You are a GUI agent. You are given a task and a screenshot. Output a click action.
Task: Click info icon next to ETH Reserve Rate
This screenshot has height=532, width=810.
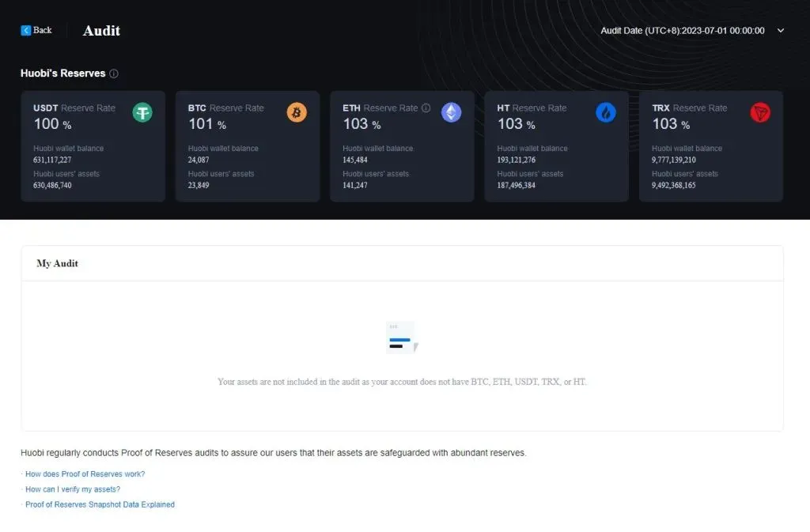[426, 108]
